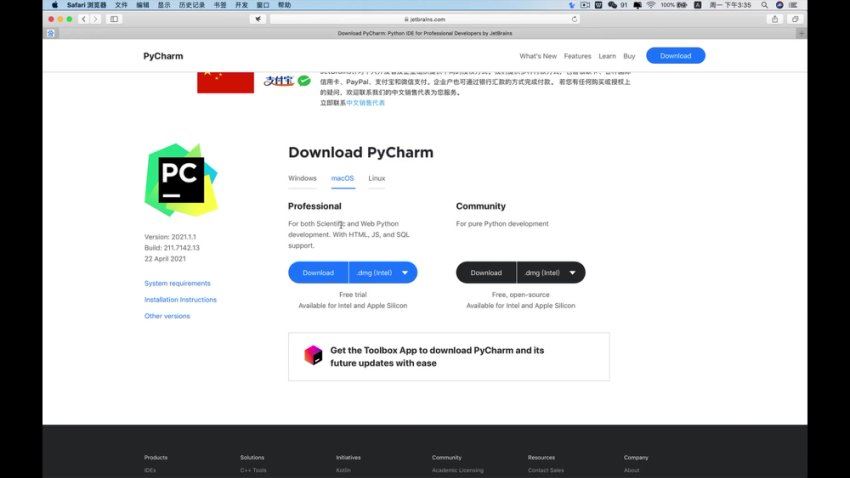The image size is (850, 478).
Task: Open the 帮助 menu
Action: [x=284, y=5]
